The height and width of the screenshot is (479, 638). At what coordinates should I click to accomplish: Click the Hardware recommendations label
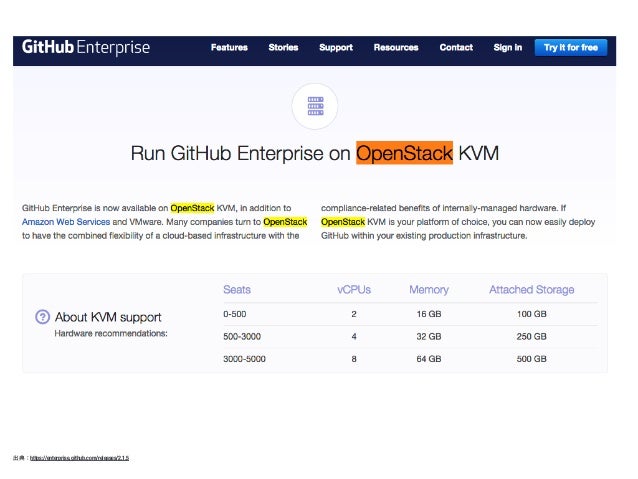pyautogui.click(x=111, y=333)
